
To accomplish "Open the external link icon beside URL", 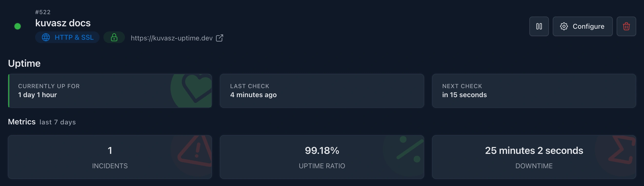I will [219, 38].
